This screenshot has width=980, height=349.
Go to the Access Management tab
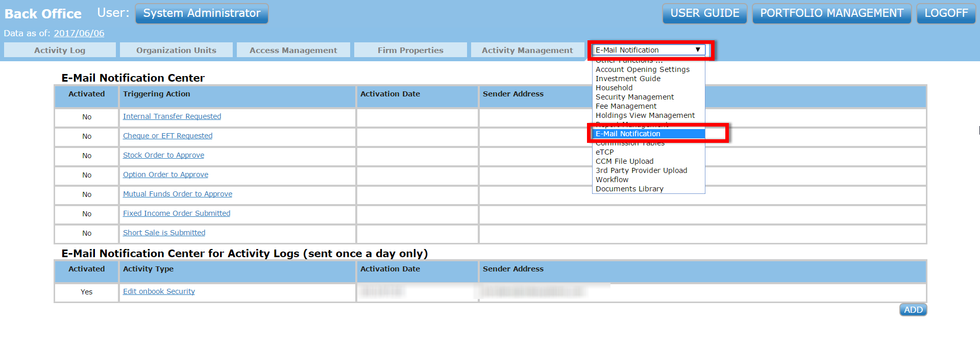click(x=293, y=50)
